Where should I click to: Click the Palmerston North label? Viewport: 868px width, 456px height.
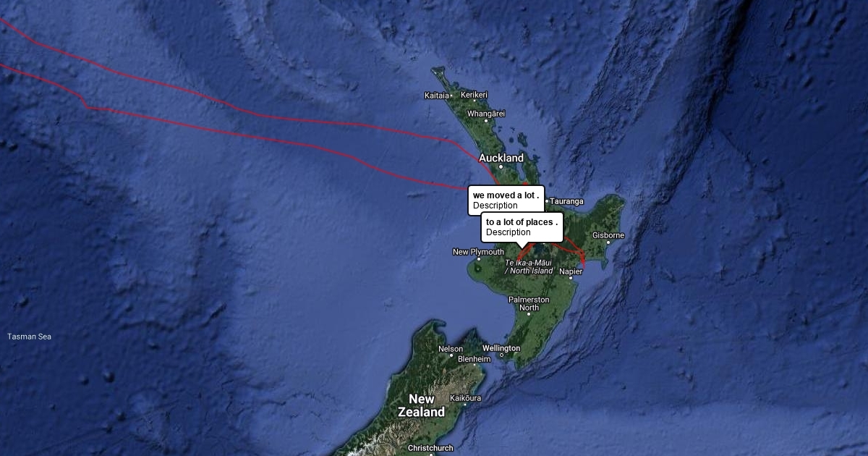529,304
